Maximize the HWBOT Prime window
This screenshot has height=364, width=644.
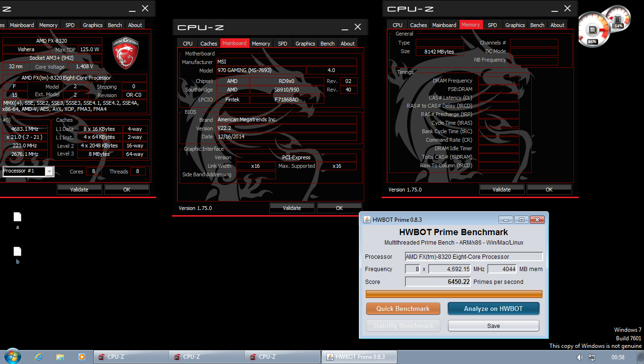[521, 220]
